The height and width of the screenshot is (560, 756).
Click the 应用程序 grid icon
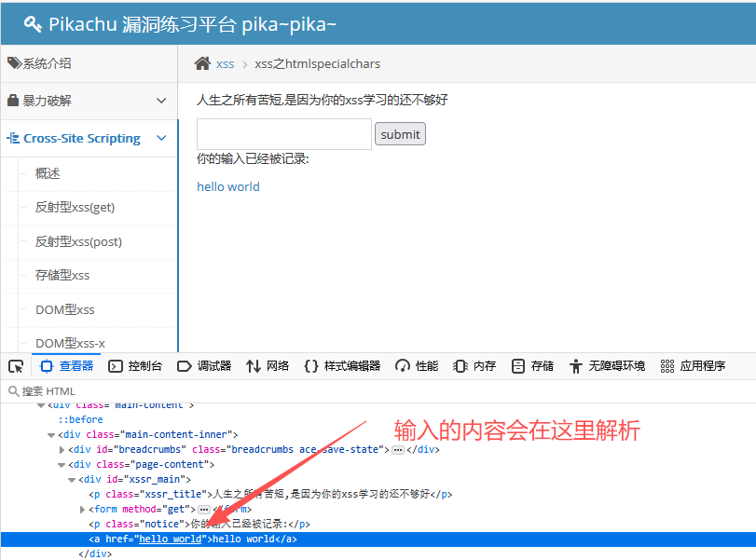pos(667,366)
